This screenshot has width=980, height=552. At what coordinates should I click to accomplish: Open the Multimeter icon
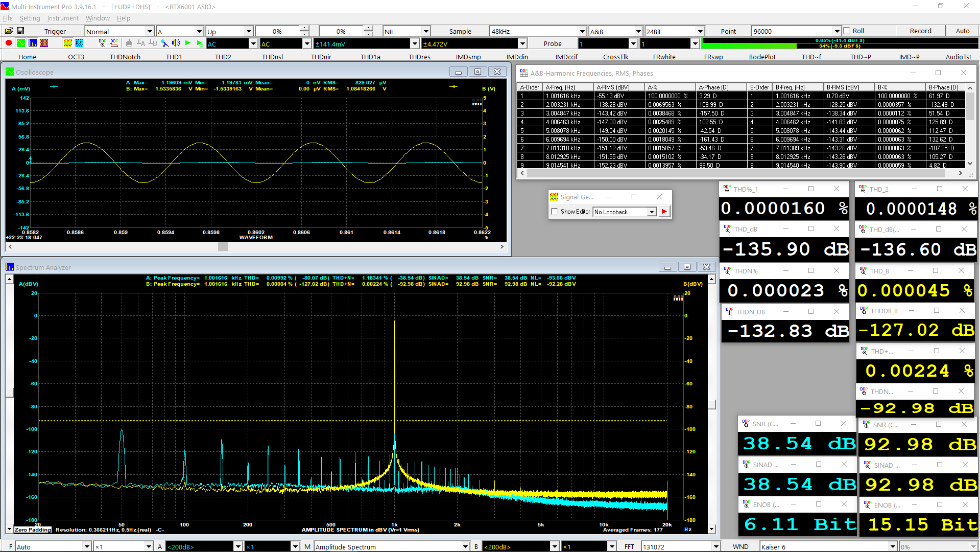pos(44,43)
